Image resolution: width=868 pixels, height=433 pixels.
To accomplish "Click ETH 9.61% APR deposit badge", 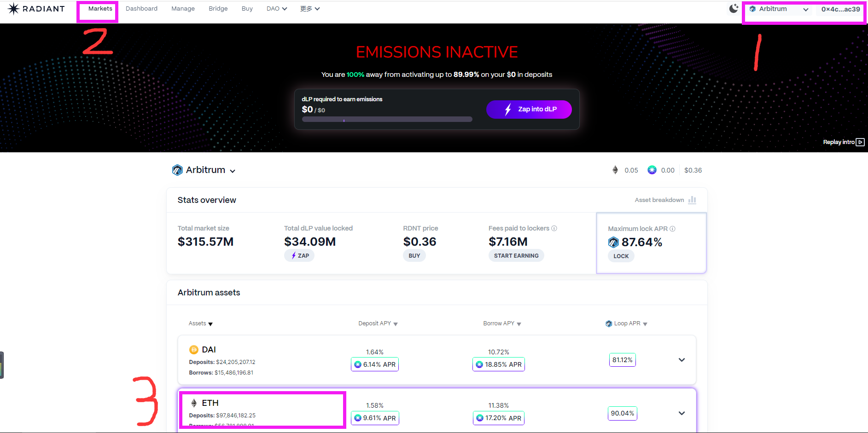I will [375, 418].
